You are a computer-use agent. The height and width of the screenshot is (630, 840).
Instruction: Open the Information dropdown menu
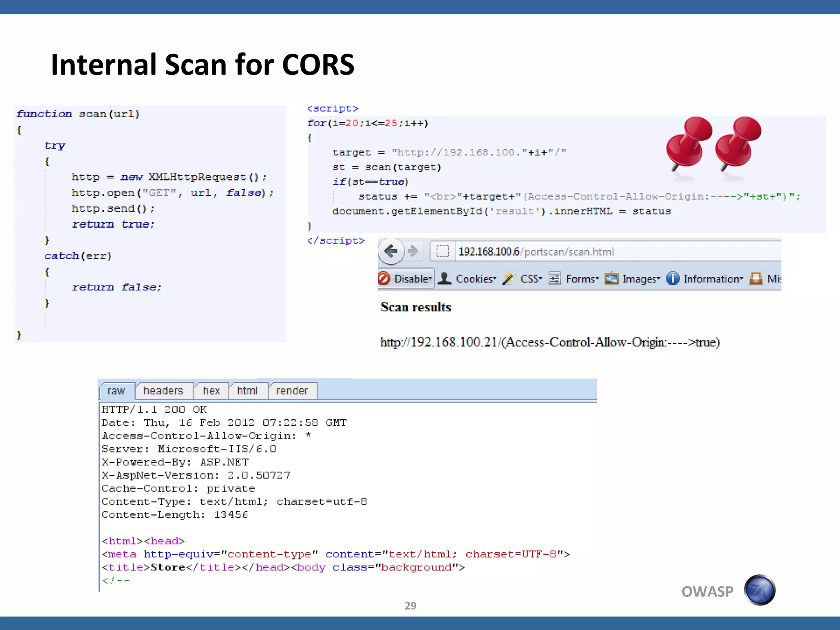pos(713,279)
